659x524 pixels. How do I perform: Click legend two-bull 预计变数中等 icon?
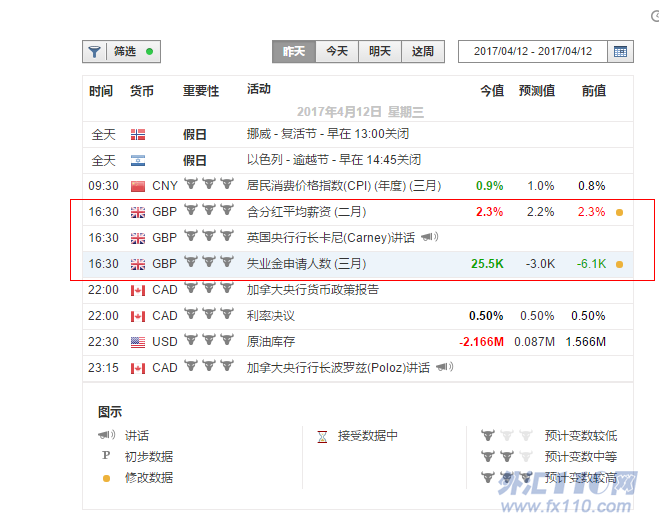click(506, 456)
